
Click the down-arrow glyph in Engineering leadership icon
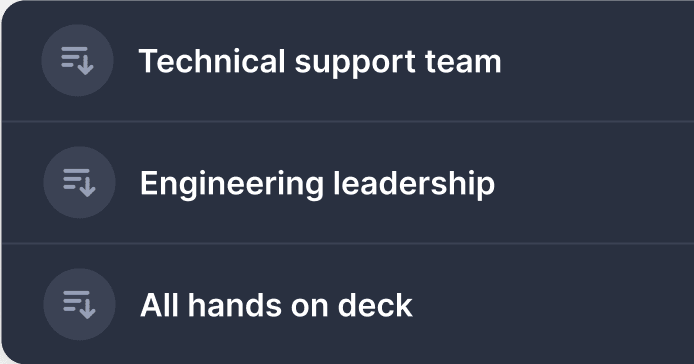pos(88,187)
